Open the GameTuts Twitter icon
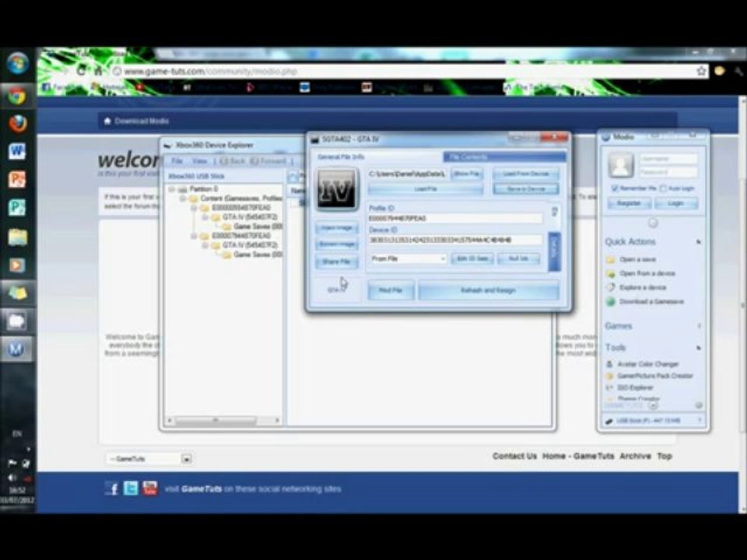The height and width of the screenshot is (560, 747). [131, 488]
